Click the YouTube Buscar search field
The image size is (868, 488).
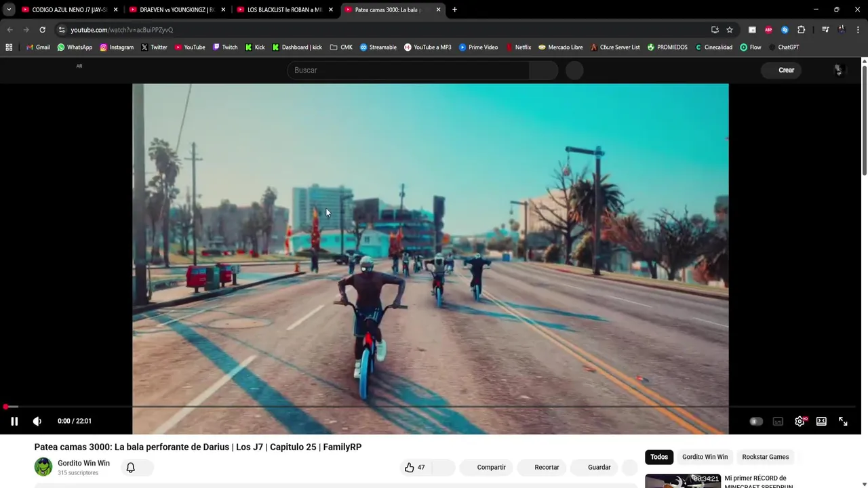(x=408, y=70)
